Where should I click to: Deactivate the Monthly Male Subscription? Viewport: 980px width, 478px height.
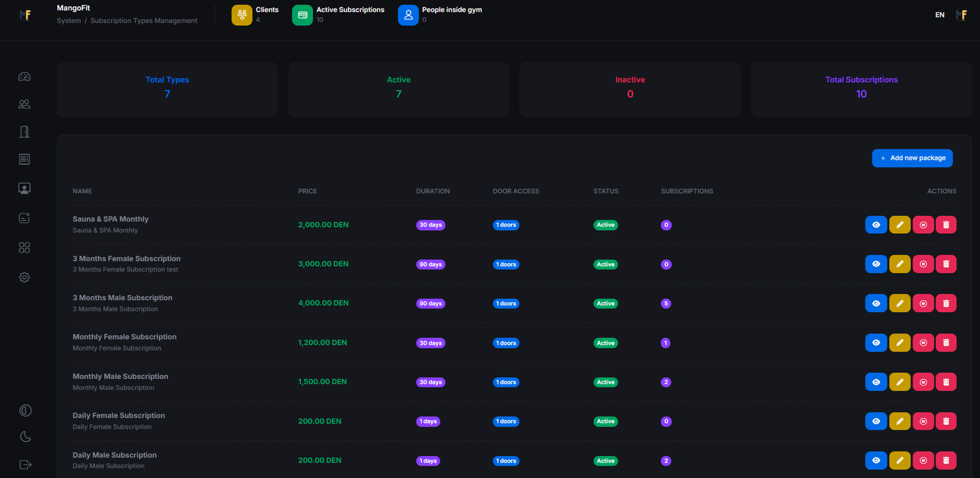(x=923, y=382)
